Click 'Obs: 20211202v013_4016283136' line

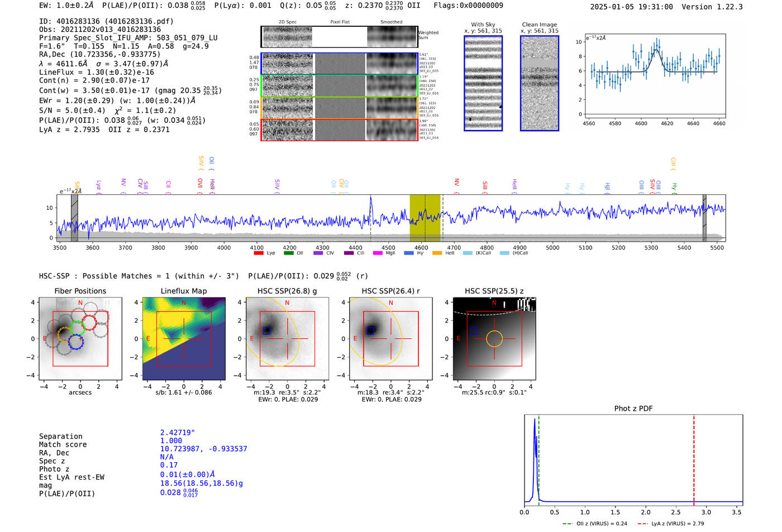[x=100, y=30]
